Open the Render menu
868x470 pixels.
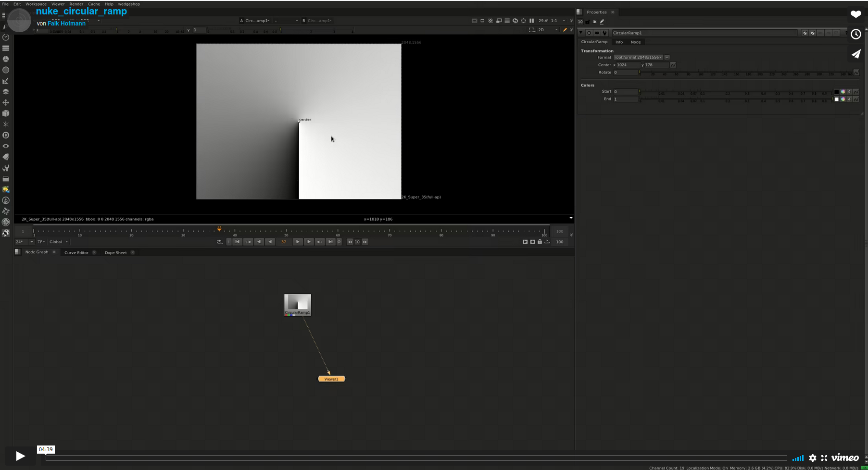pyautogui.click(x=76, y=4)
